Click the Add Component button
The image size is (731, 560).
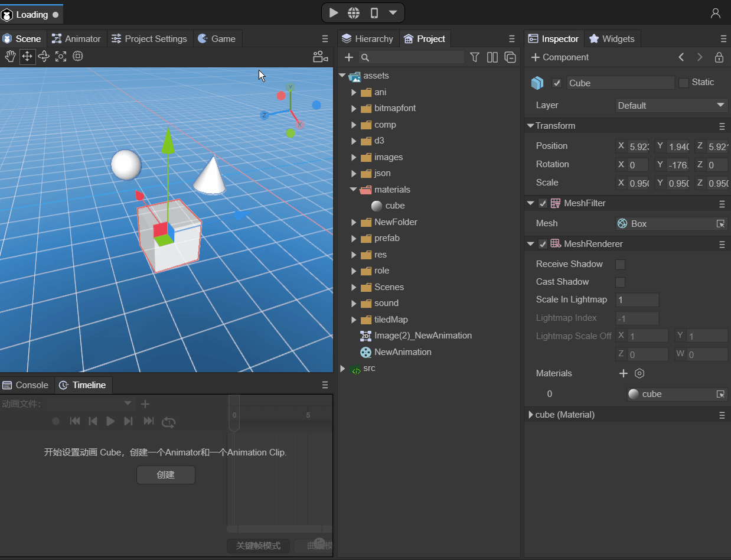click(560, 57)
